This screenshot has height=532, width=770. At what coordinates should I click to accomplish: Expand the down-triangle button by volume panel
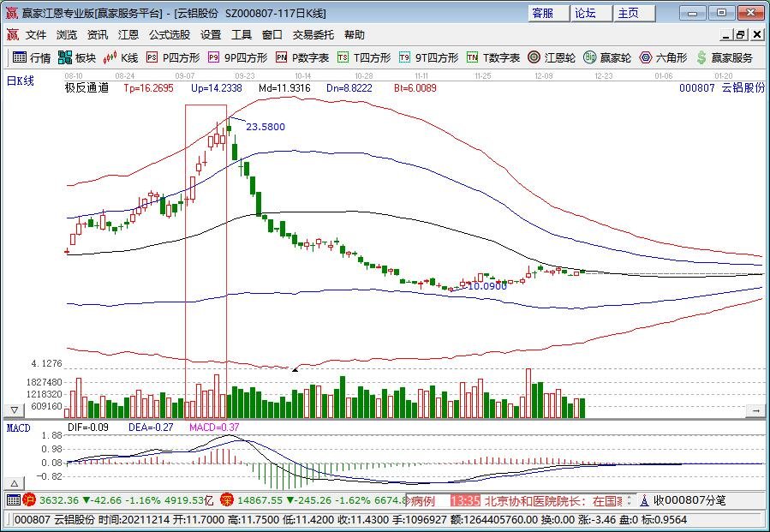(15, 409)
